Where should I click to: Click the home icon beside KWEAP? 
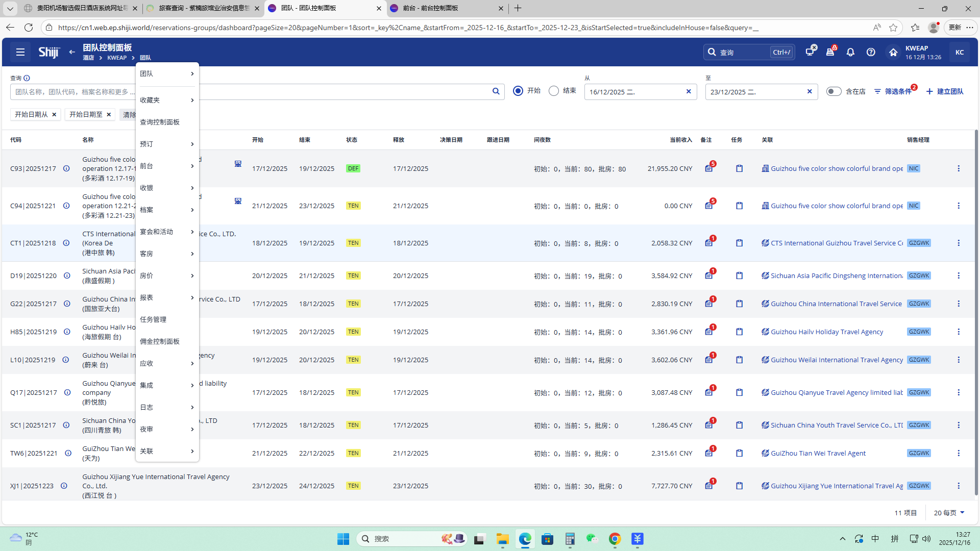893,52
